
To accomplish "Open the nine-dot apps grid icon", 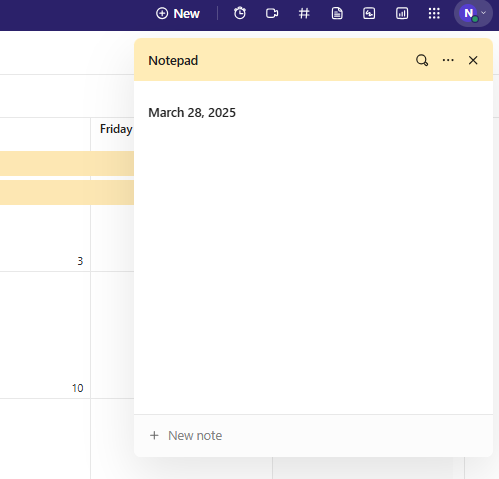I will point(434,13).
